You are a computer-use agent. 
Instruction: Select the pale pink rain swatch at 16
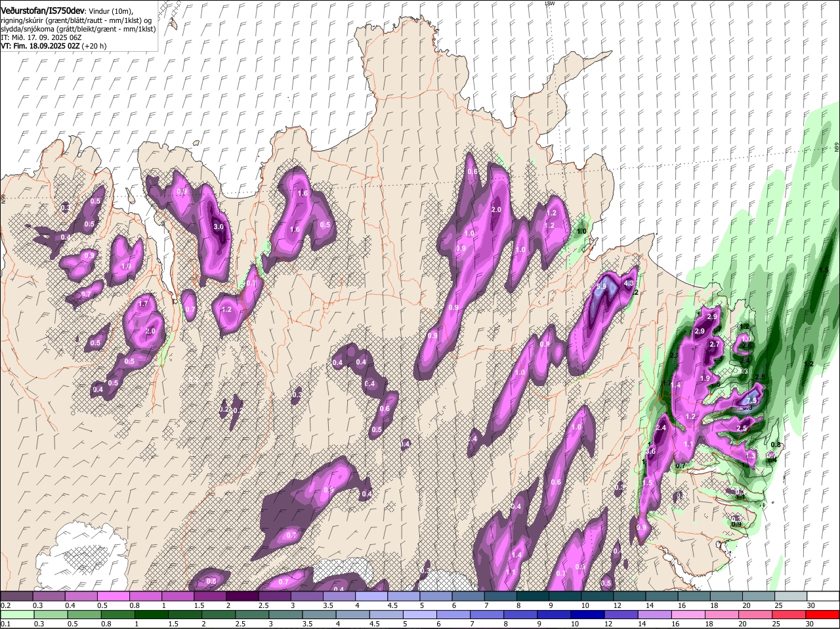(687, 615)
